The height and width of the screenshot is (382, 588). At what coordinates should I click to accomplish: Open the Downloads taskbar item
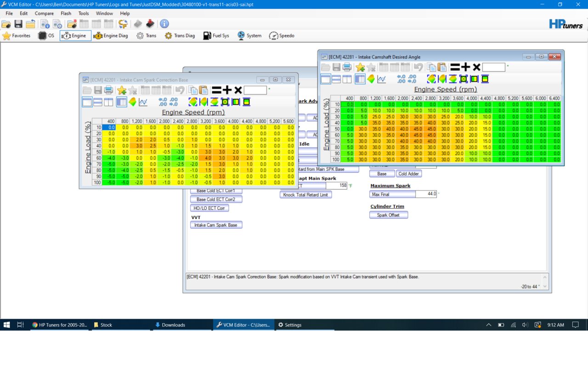[x=182, y=325]
